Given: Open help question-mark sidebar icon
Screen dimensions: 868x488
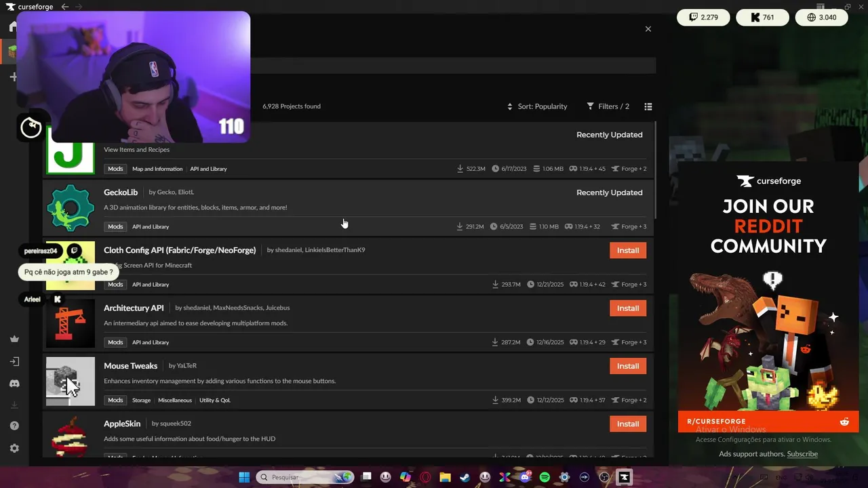Looking at the screenshot, I should coord(14,426).
